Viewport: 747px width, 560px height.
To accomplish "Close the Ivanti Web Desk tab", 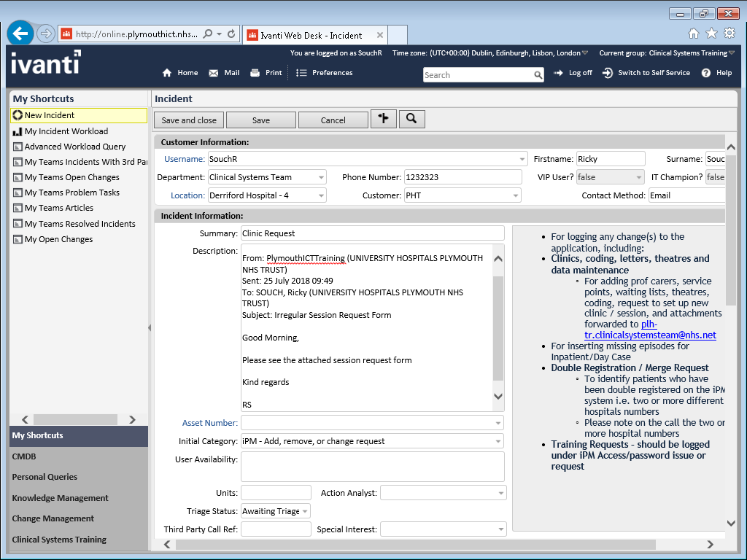I will 379,35.
